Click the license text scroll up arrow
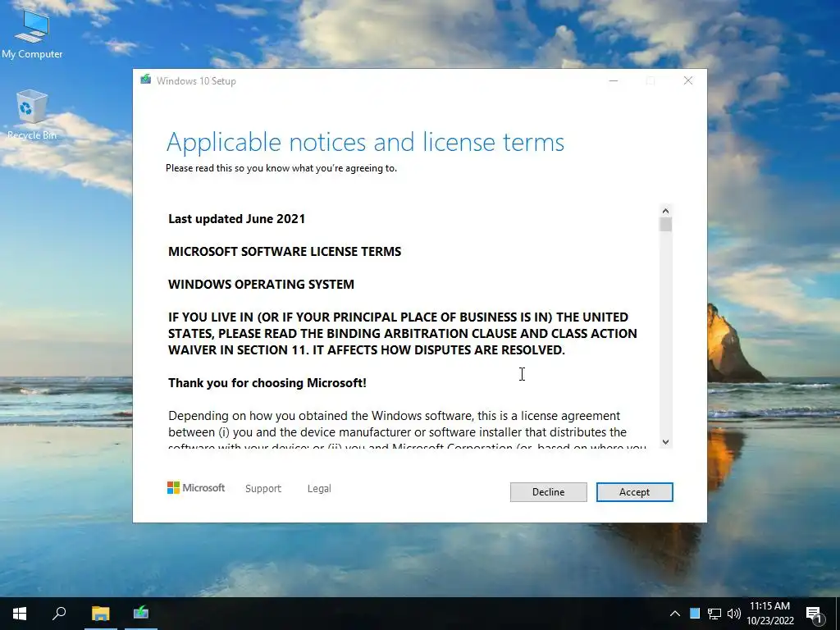The width and height of the screenshot is (840, 630). click(665, 211)
